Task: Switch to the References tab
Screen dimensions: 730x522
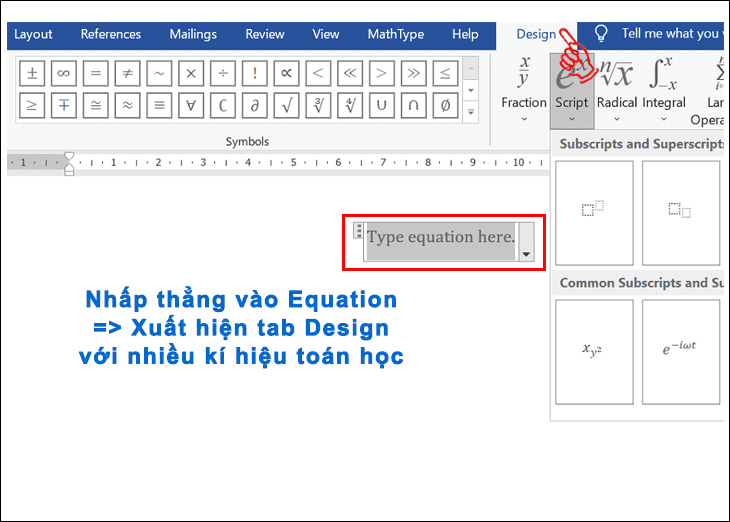Action: click(111, 34)
